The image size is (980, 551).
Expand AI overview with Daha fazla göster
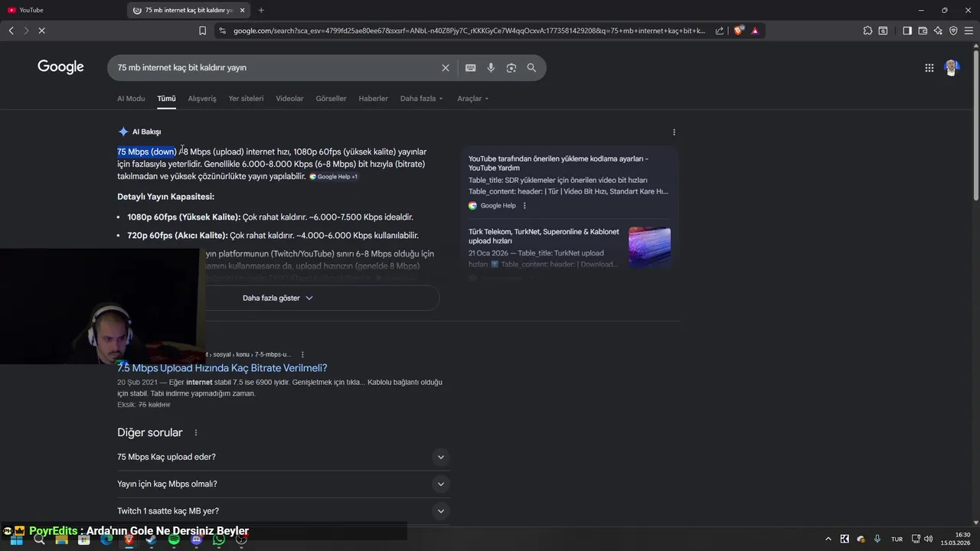[x=278, y=298]
